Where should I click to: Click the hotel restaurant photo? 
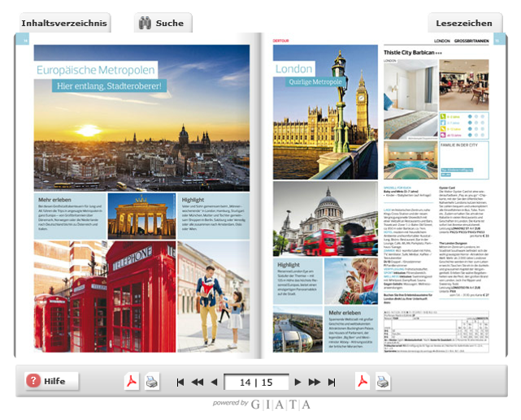click(464, 85)
